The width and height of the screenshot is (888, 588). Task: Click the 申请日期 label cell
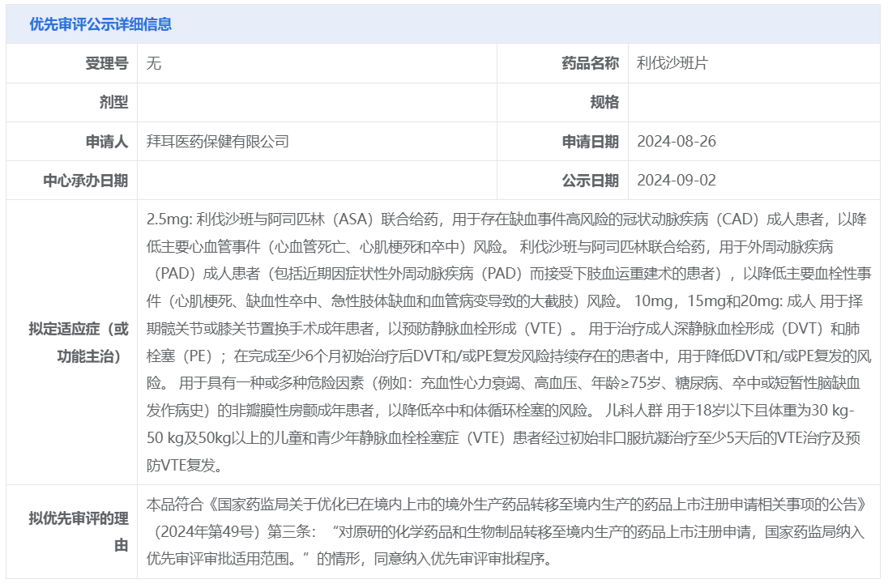[562, 142]
